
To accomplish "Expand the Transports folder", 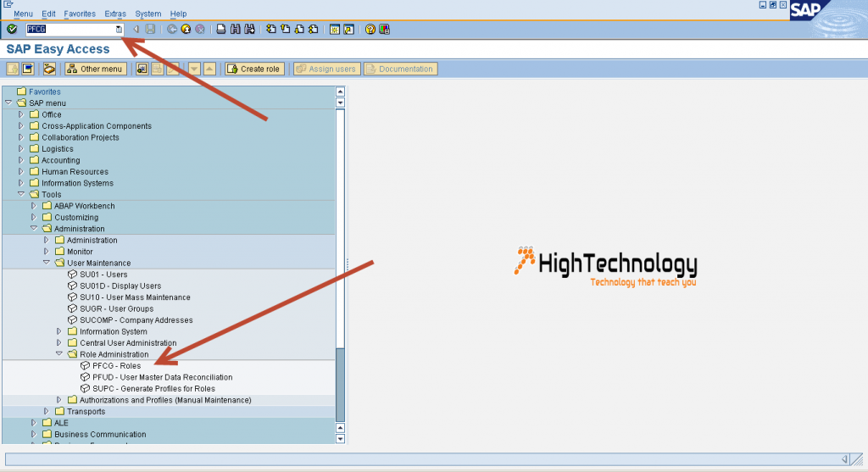I will click(x=47, y=411).
